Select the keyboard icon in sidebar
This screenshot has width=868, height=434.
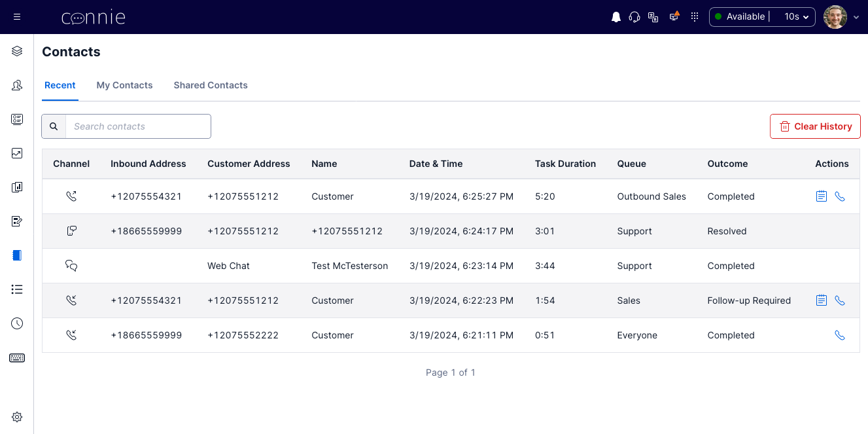(x=17, y=357)
